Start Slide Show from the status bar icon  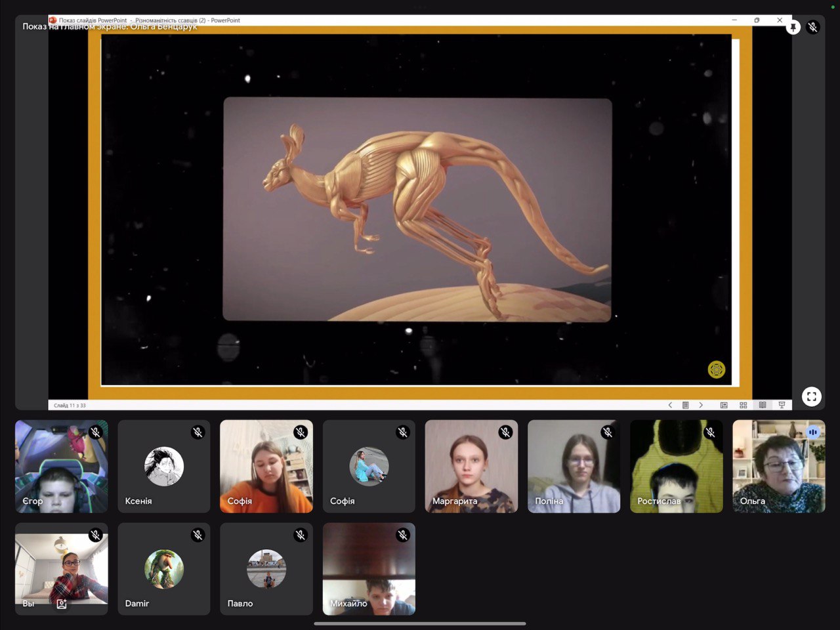(781, 406)
